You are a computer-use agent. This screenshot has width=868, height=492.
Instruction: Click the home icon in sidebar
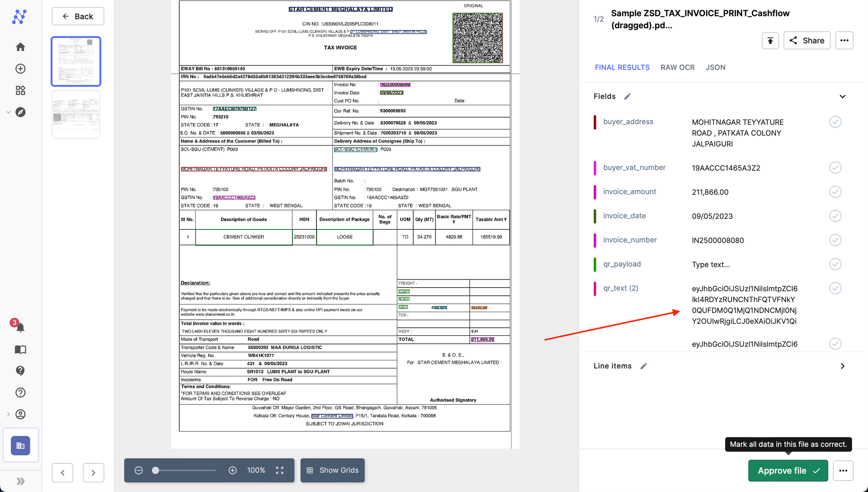tap(20, 47)
